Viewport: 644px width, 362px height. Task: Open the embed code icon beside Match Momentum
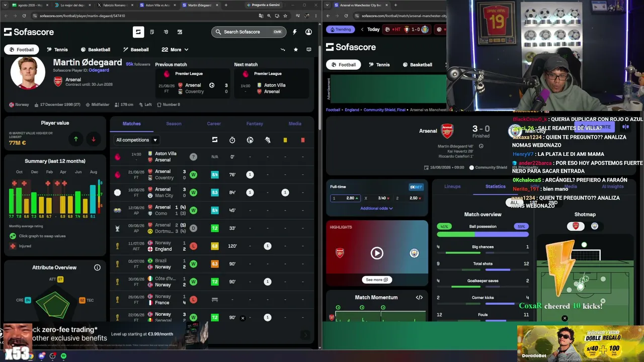coord(419,297)
